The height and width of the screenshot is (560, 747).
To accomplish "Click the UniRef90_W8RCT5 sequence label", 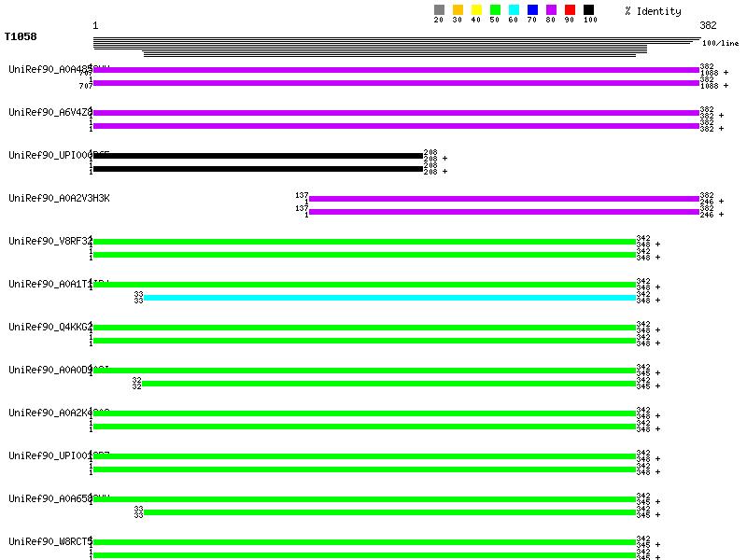I will [49, 541].
